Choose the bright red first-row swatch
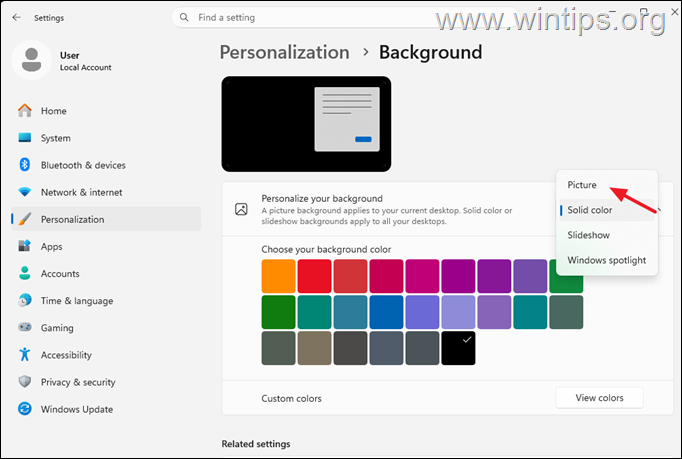This screenshot has height=459, width=682. tap(314, 276)
